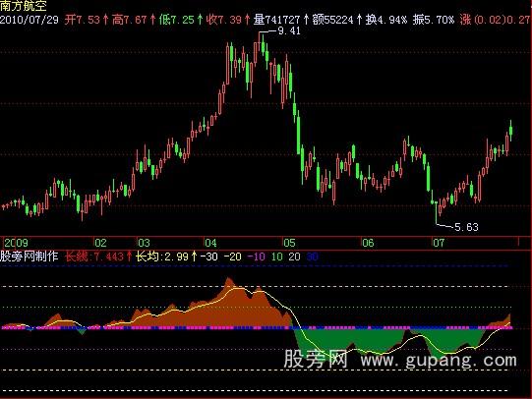Select the 05 month marker
Image resolution: width=532 pixels, height=399 pixels.
289,243
